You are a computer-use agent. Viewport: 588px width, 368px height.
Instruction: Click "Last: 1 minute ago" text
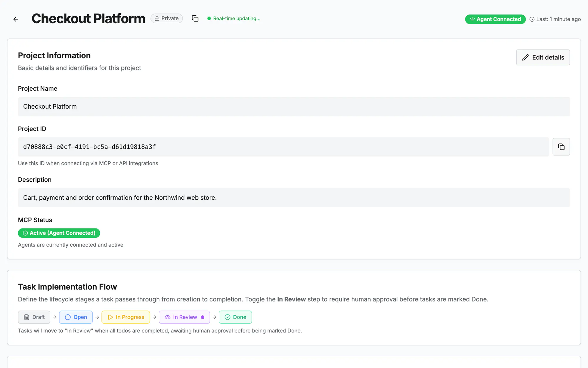(x=558, y=19)
